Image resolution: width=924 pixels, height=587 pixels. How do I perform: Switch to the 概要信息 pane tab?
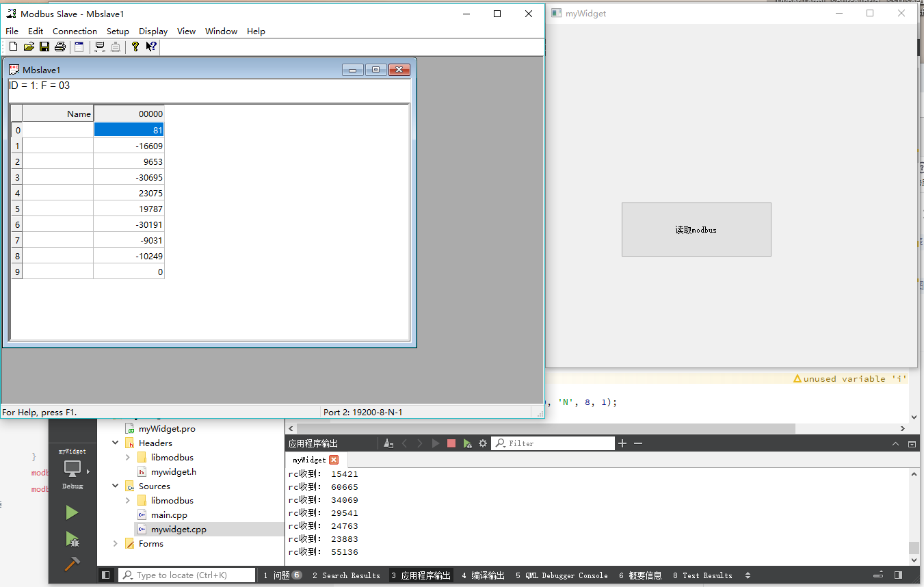click(x=640, y=575)
